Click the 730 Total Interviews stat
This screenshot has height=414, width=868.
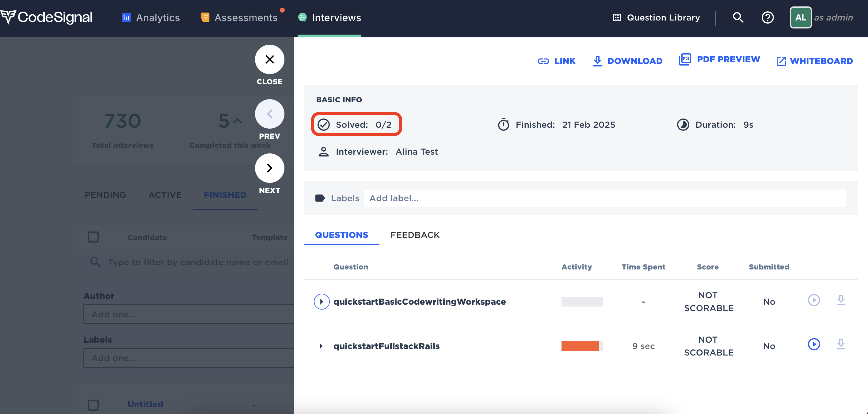click(122, 130)
